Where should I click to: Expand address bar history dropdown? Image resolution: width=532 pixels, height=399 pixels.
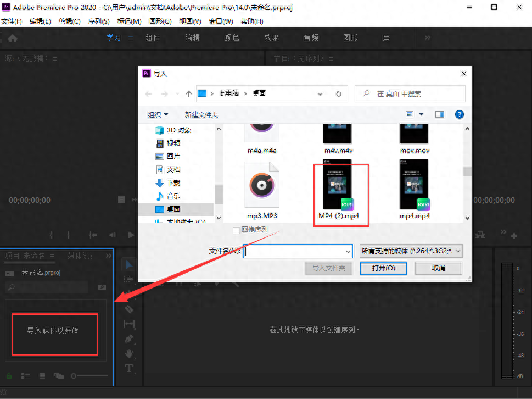[320, 94]
